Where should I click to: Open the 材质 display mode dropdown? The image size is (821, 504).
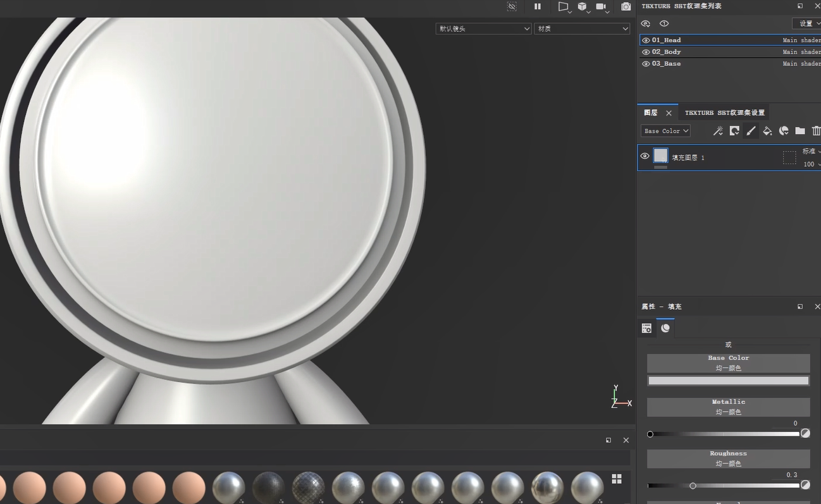(x=582, y=28)
